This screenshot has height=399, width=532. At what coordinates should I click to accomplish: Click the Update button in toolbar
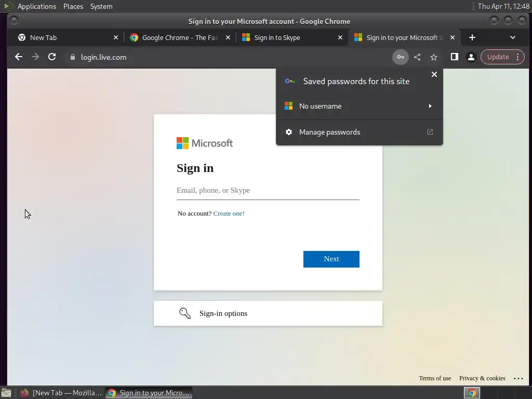(x=498, y=57)
